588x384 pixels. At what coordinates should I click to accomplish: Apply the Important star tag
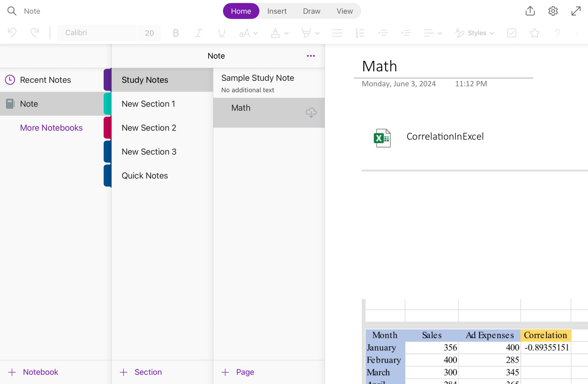tap(534, 33)
